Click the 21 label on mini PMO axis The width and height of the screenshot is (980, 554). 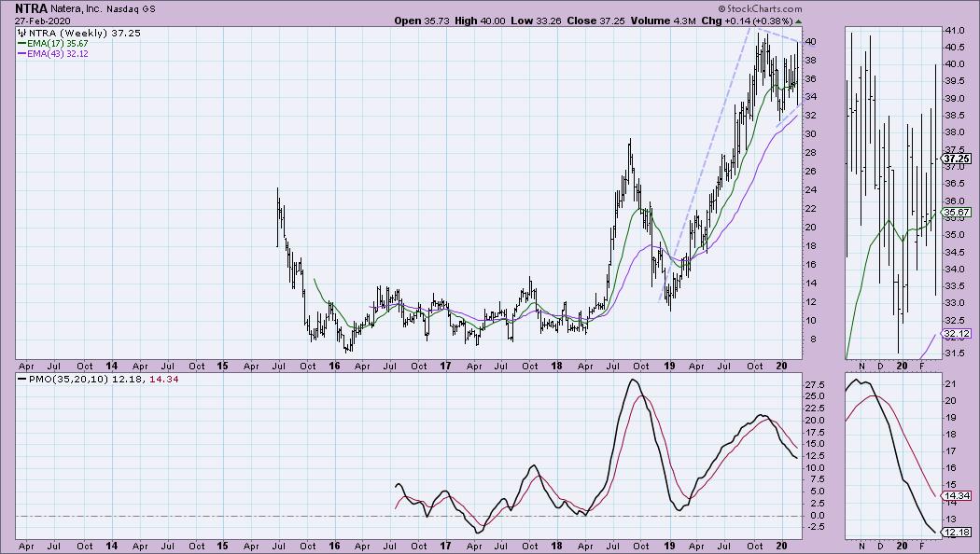949,383
